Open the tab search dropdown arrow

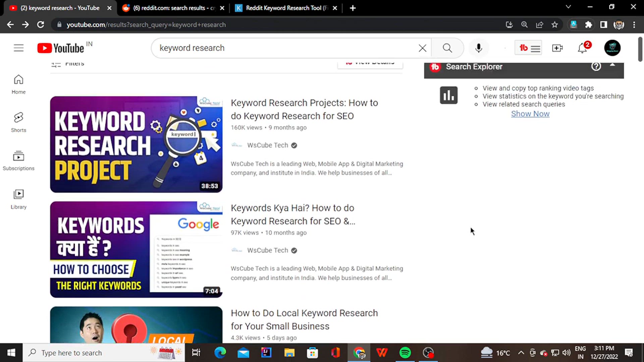(568, 7)
